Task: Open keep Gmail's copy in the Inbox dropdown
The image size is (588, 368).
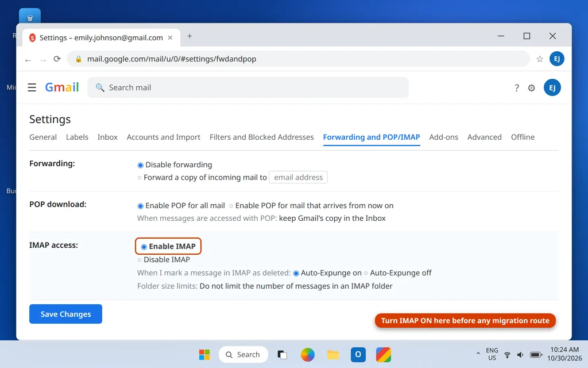Action: 332,218
